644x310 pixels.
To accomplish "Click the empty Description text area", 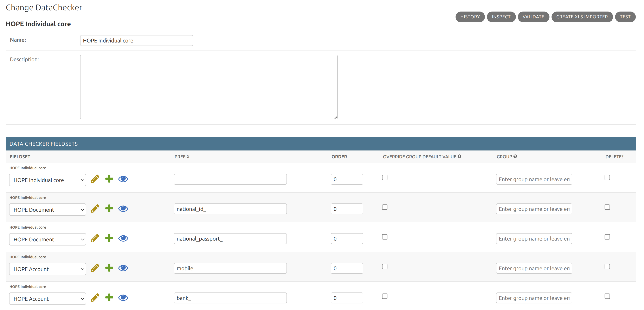I will [x=209, y=87].
